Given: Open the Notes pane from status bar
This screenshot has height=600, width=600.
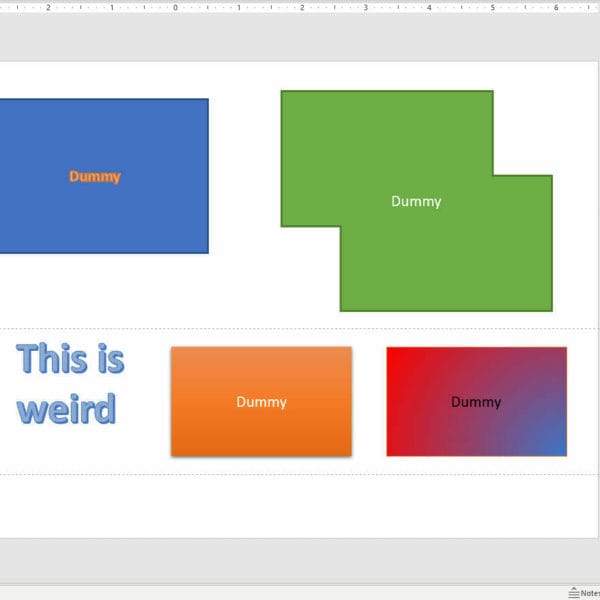Looking at the screenshot, I should point(582,592).
